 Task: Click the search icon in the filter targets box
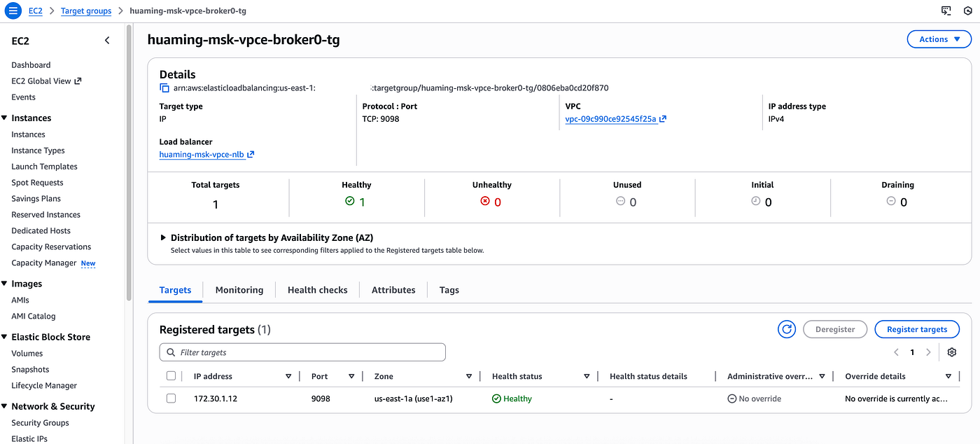click(171, 352)
